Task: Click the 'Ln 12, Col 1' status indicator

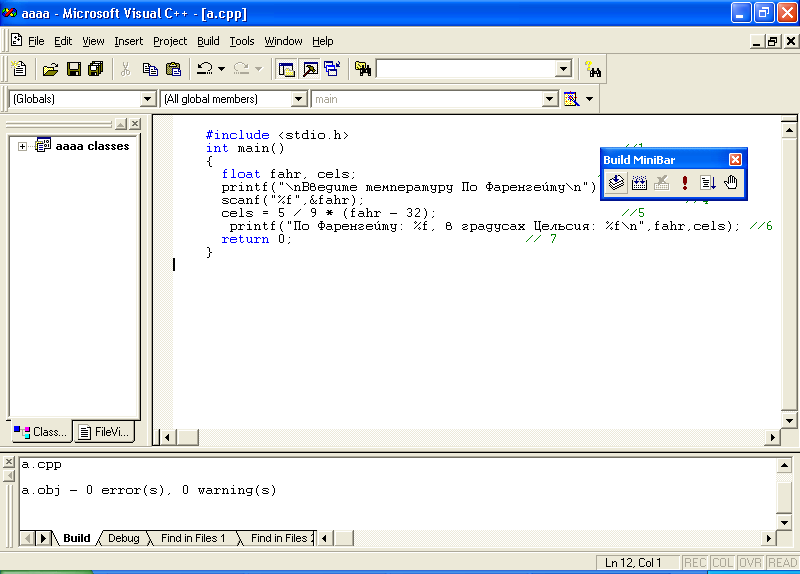Action: 633,563
